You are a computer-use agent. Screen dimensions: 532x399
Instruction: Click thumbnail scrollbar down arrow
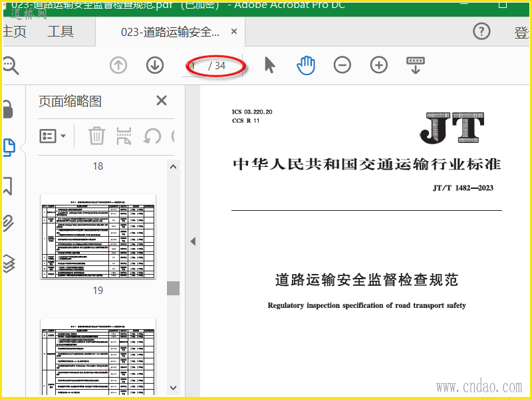(x=174, y=388)
